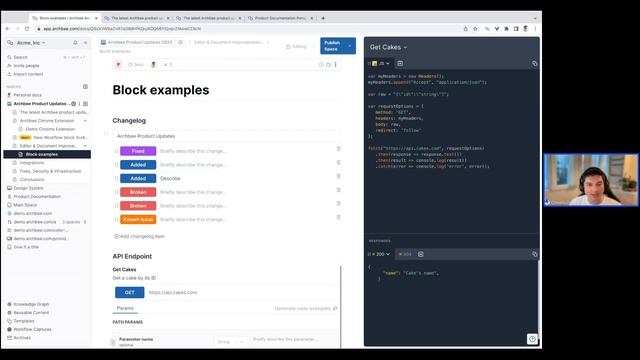Viewport: 640px width, 360px height.
Task: Click the browser address bar
Action: [245, 29]
